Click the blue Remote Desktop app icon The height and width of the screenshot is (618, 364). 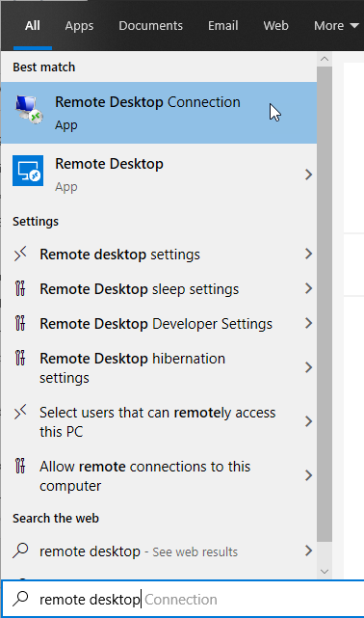pyautogui.click(x=28, y=171)
